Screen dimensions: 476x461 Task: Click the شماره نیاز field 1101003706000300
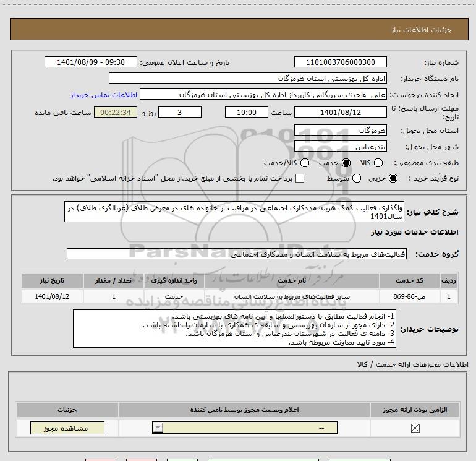point(340,62)
